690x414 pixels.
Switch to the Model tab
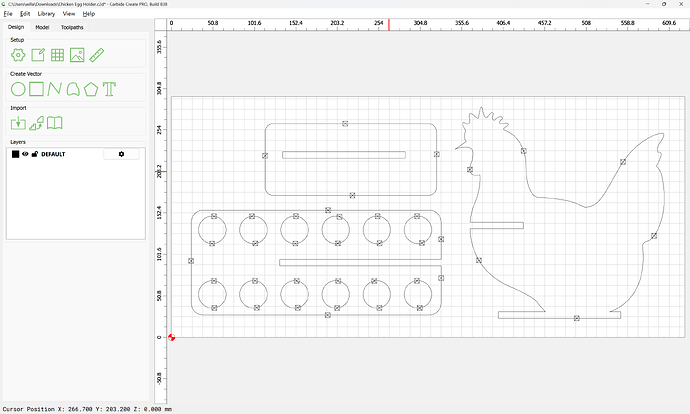click(42, 27)
